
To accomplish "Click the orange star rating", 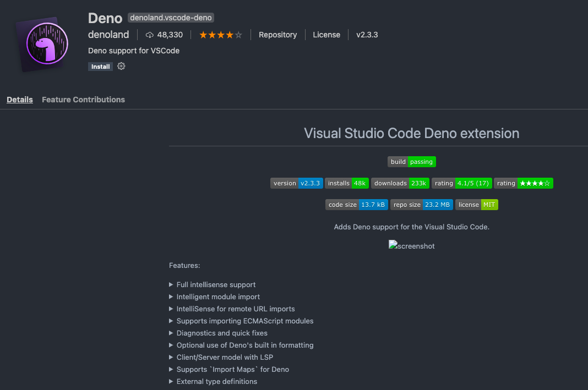I will [x=220, y=35].
